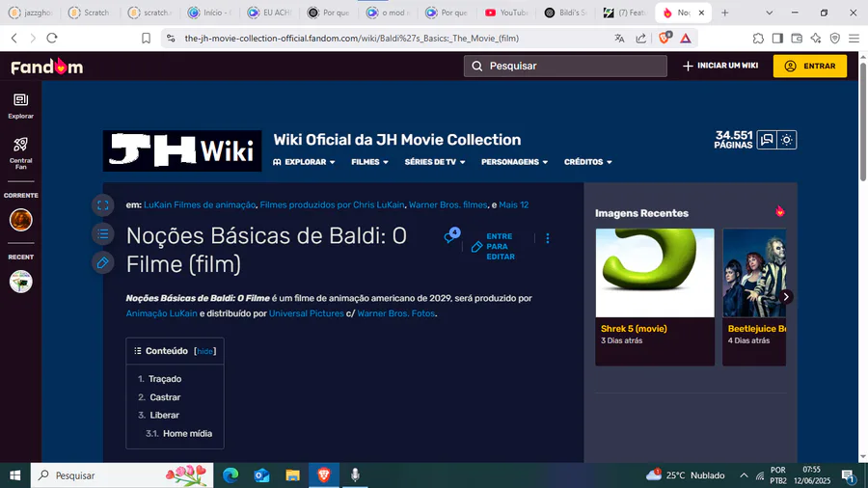Open the Windows Start menu
868x488 pixels.
coord(14,475)
